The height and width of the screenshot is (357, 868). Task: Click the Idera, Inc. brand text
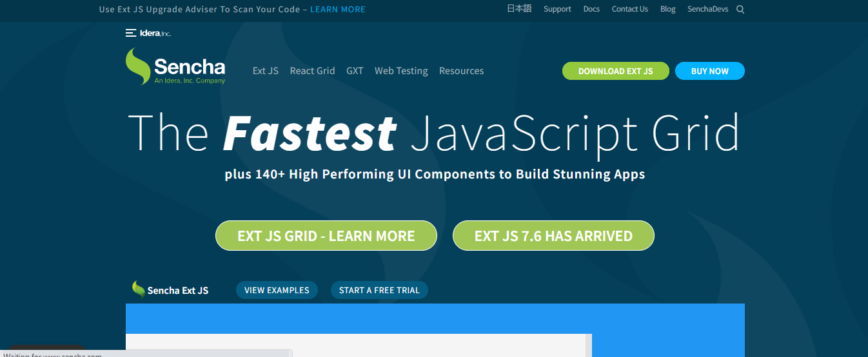point(155,33)
